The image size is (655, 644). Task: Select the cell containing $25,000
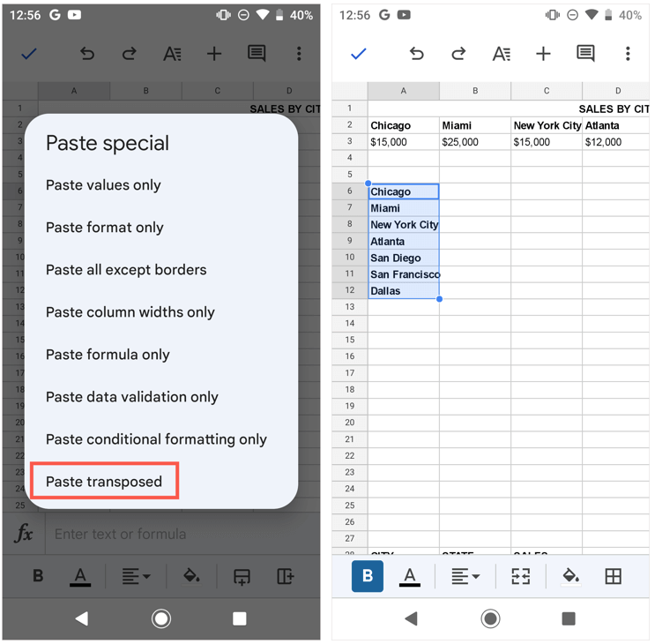(x=474, y=142)
